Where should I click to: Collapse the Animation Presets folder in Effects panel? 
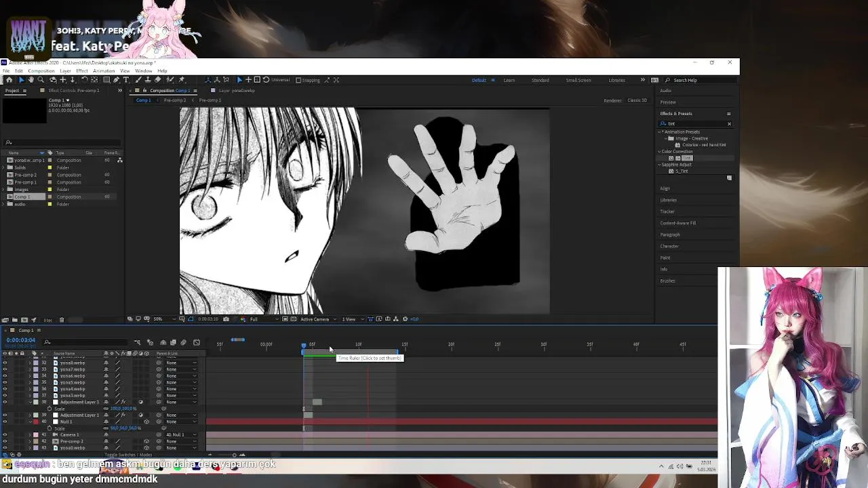(660, 132)
